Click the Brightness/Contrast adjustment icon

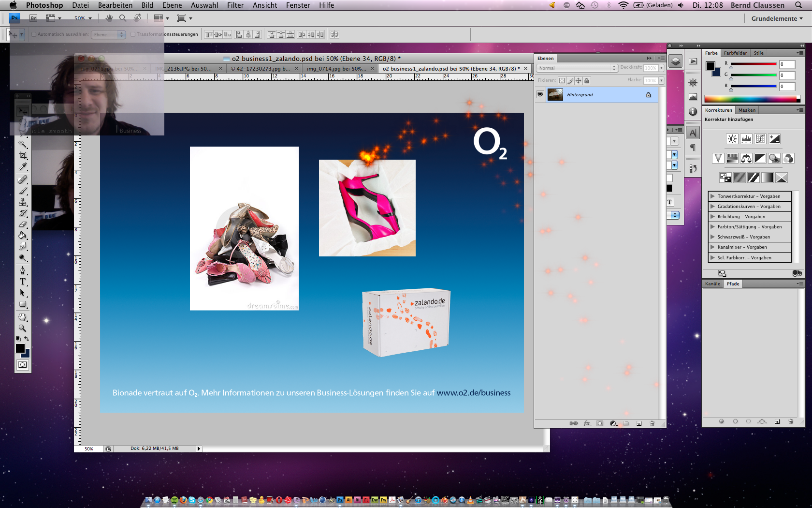[x=732, y=139]
